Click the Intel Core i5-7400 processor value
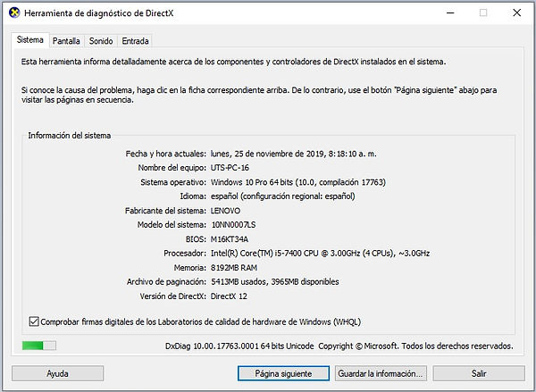Viewport: 536px width, 392px height. pyautogui.click(x=321, y=254)
